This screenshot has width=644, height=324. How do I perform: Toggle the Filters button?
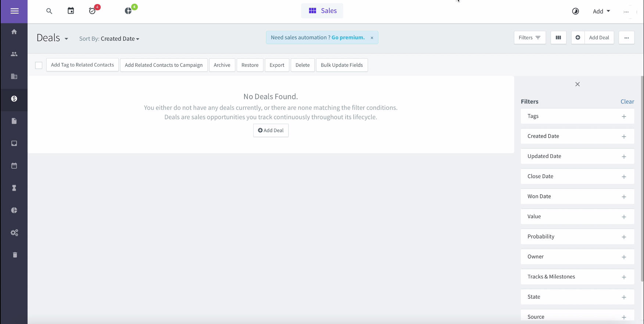[x=530, y=37]
